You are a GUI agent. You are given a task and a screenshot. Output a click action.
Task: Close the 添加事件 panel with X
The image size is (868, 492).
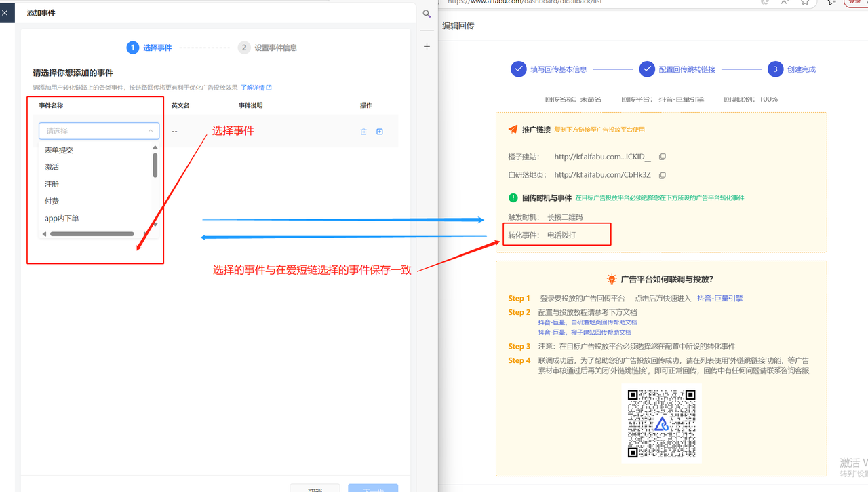[x=5, y=12]
